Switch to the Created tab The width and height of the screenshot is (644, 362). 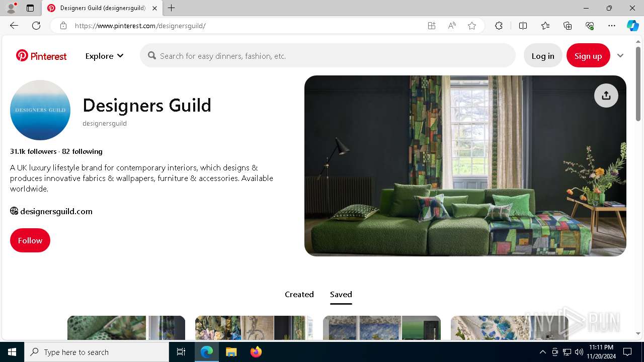299,294
